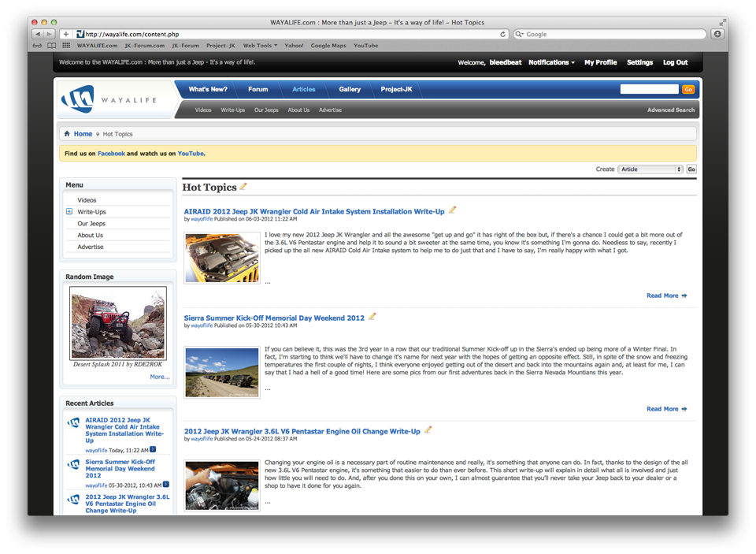Add bookmark with the plus button

pyautogui.click(x=66, y=34)
